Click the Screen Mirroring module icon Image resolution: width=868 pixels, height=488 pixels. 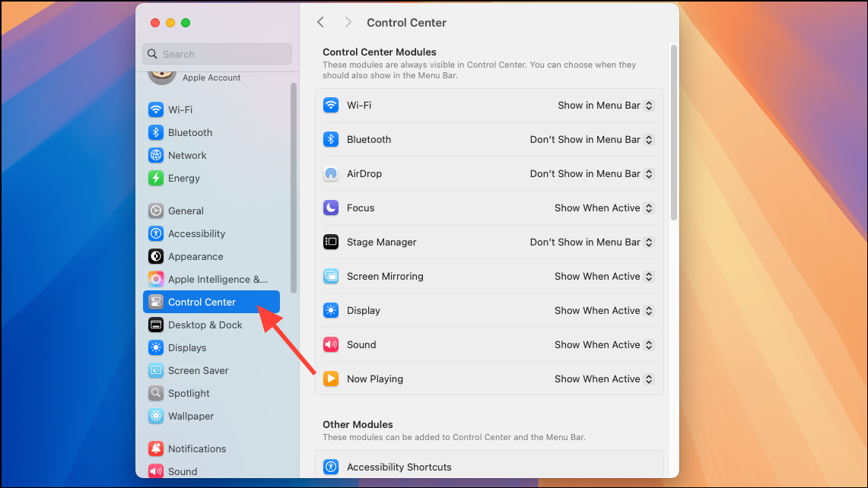330,276
